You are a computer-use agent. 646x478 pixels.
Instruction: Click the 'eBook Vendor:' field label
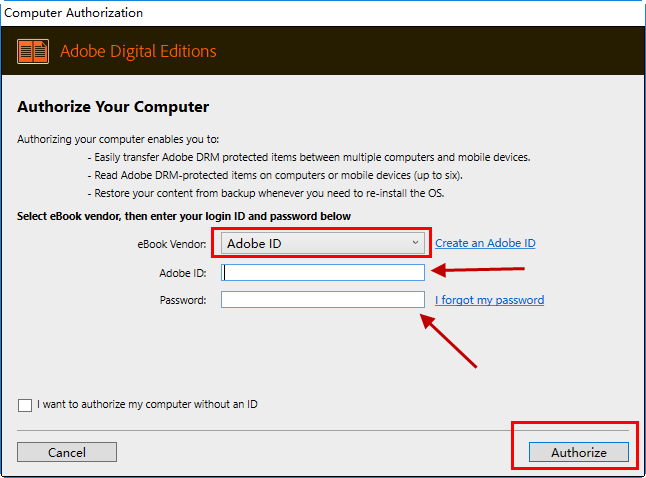coord(172,244)
